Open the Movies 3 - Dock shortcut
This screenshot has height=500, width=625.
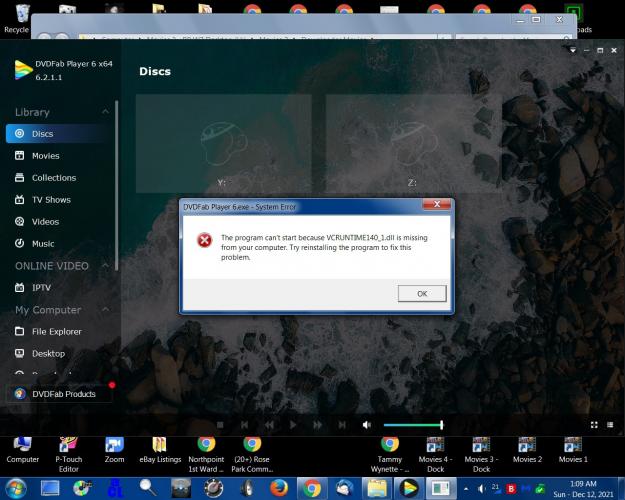pyautogui.click(x=481, y=455)
